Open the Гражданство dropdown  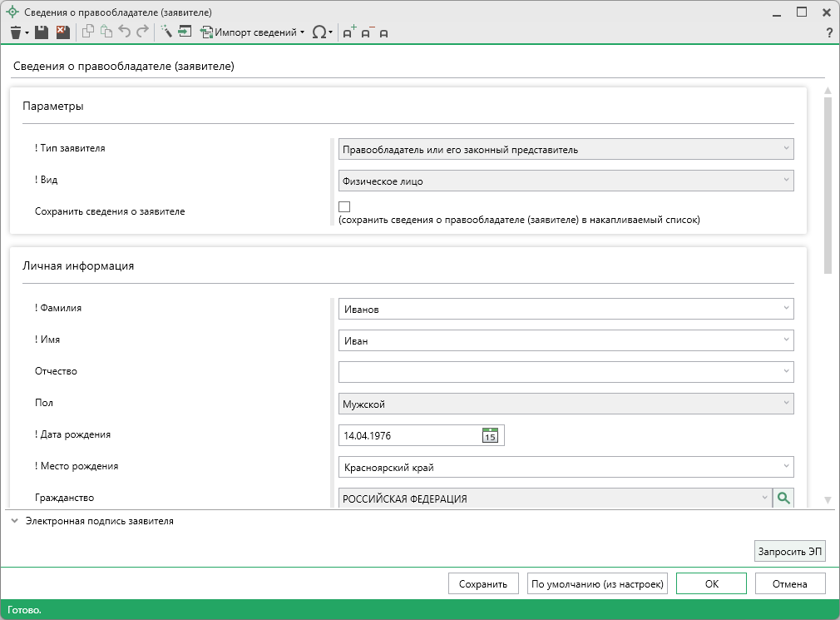coord(555,498)
